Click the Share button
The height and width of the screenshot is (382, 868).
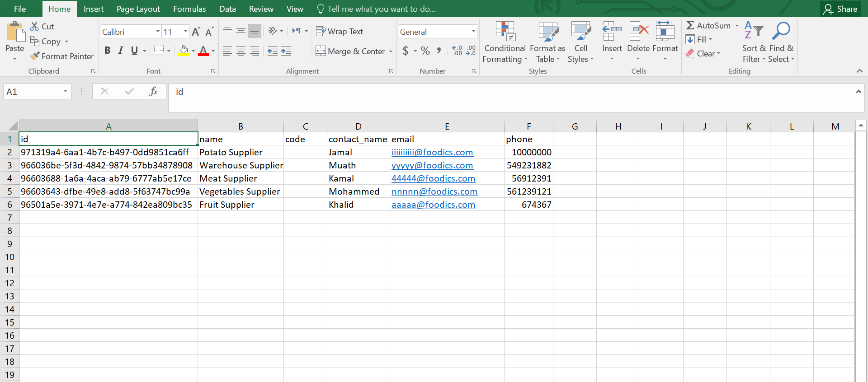pos(840,9)
